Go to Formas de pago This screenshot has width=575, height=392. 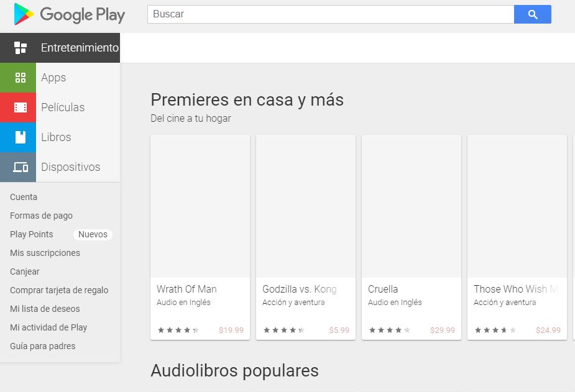coord(41,216)
